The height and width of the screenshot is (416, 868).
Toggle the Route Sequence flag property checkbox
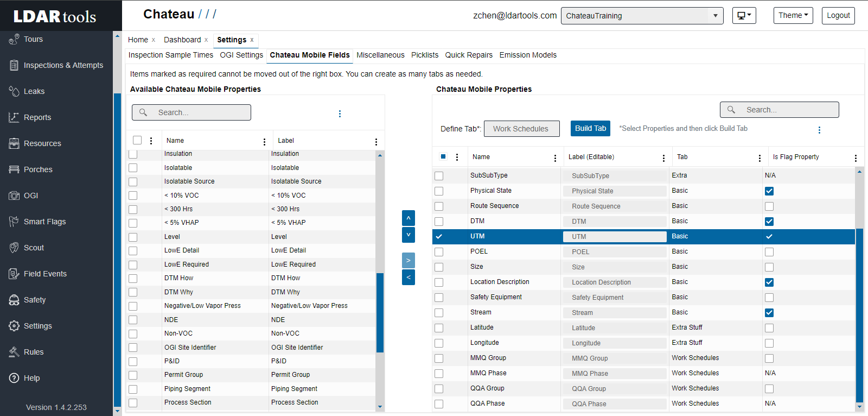tap(769, 206)
